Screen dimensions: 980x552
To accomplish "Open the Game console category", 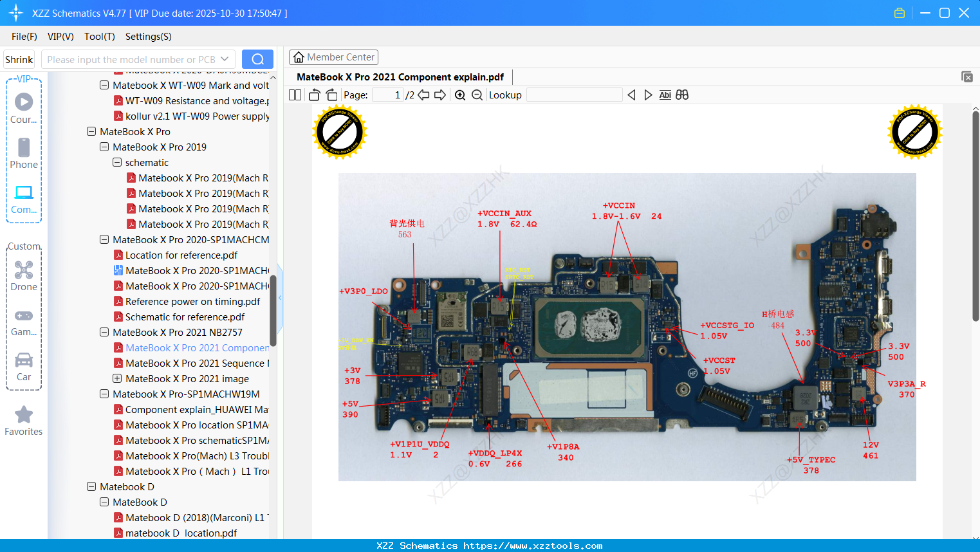I will pyautogui.click(x=24, y=322).
